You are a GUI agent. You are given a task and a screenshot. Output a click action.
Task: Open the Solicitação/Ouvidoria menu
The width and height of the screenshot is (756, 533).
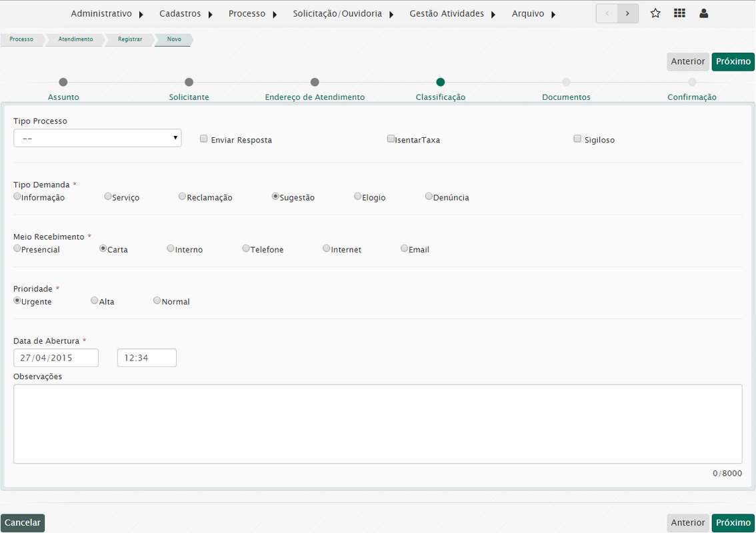pyautogui.click(x=343, y=14)
